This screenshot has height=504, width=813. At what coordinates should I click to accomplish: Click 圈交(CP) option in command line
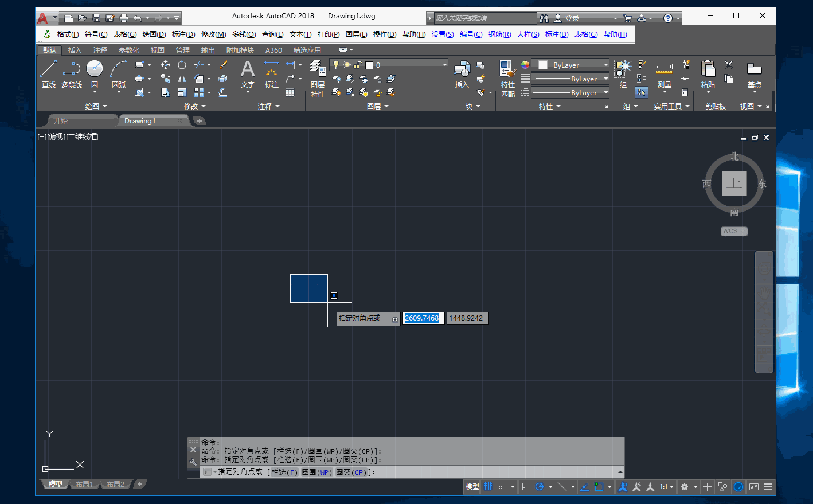pos(351,472)
